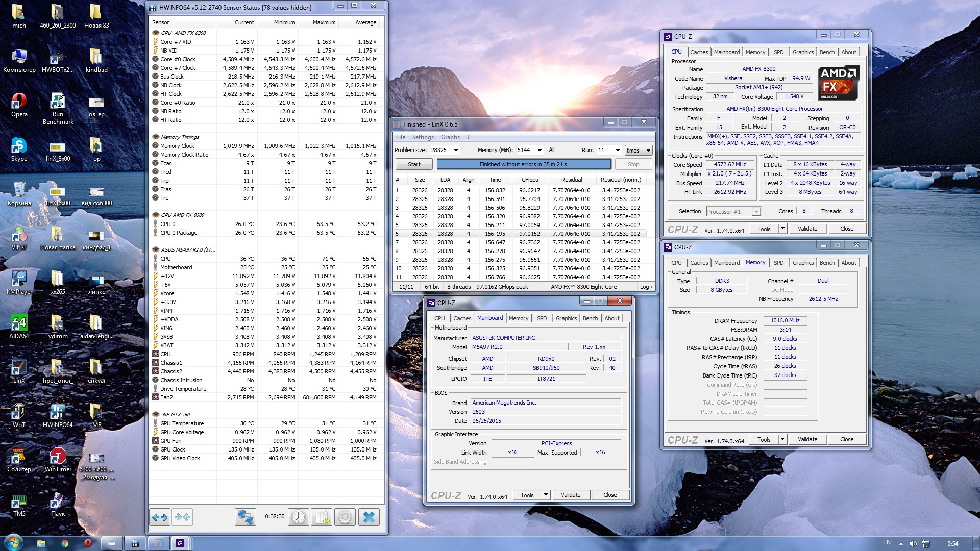This screenshot has height=551, width=980.
Task: Expand the LinX Memory (MiB) dropdown
Action: [x=540, y=151]
